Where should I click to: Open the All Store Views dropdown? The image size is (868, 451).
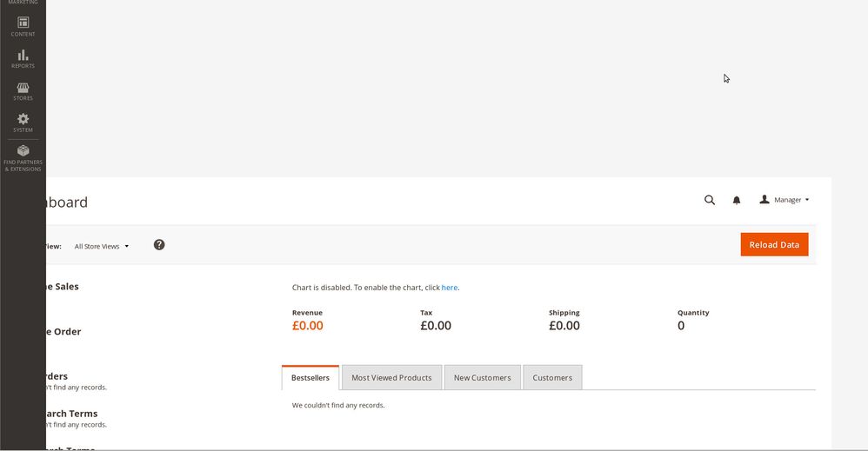(x=101, y=247)
